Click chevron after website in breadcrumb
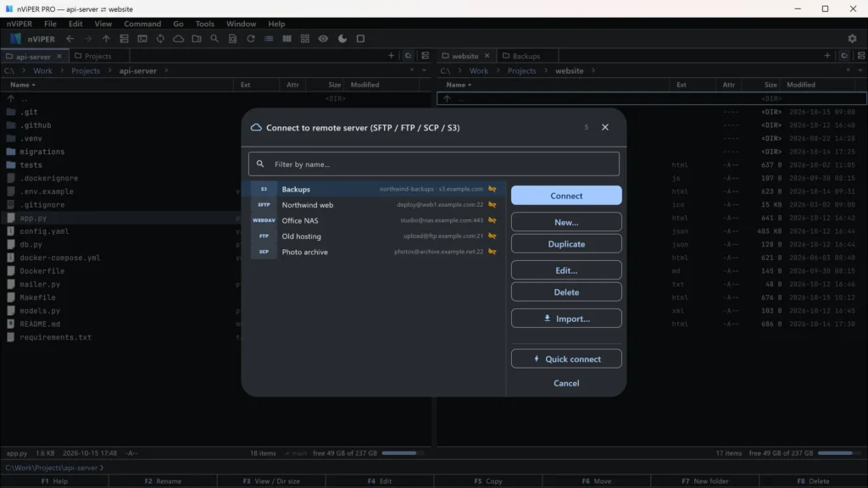 coord(593,71)
